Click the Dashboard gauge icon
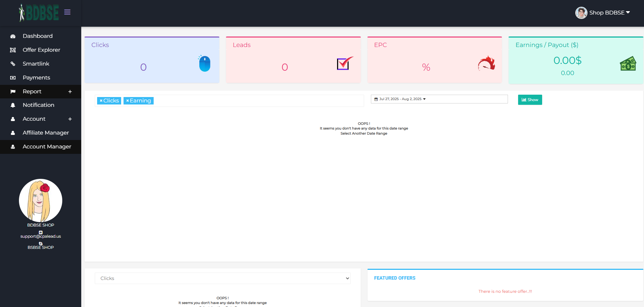This screenshot has width=644, height=307. pos(13,36)
